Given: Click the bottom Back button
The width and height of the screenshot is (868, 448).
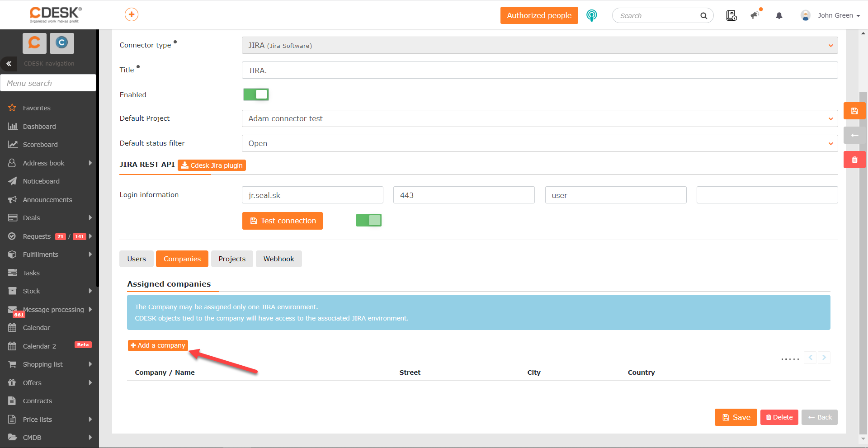Looking at the screenshot, I should 820,417.
